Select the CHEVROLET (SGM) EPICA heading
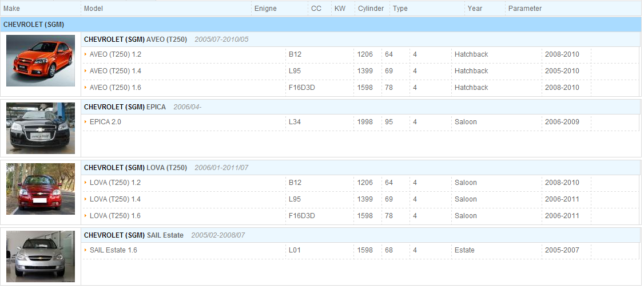Viewport: 644px width, 288px height. point(125,107)
